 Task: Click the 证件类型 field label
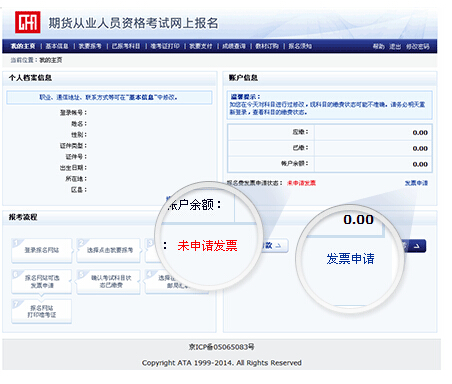click(73, 146)
